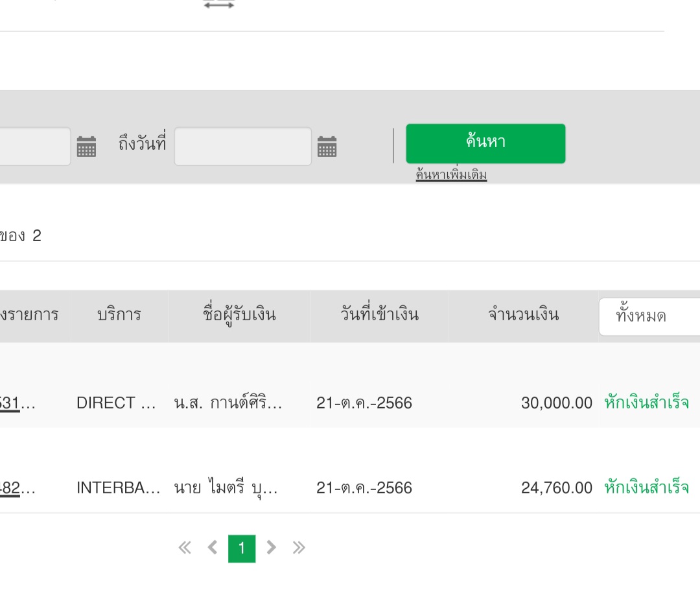Expand the ทั้งหมด status filter dropdown

[648, 316]
